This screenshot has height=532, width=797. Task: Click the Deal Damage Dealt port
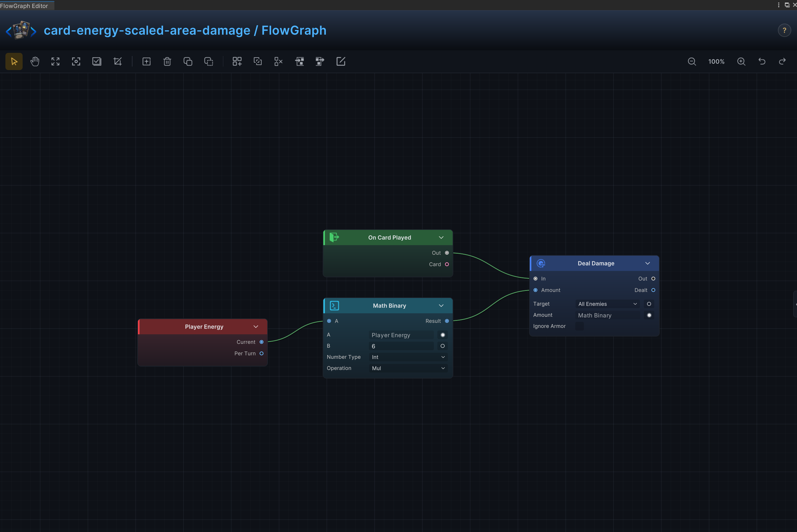tap(653, 290)
